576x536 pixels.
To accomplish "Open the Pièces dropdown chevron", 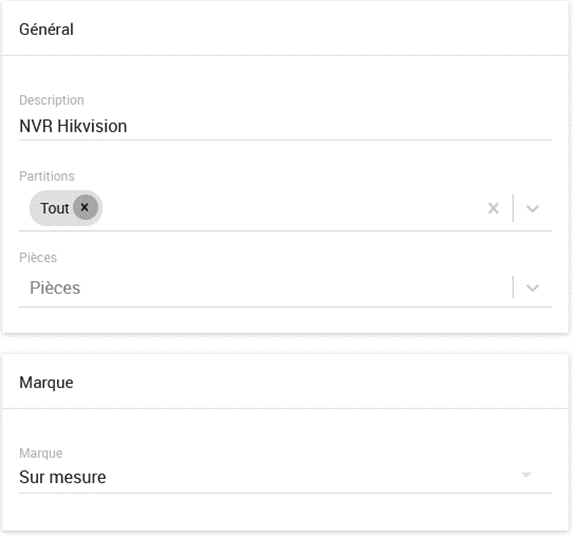I will 532,288.
